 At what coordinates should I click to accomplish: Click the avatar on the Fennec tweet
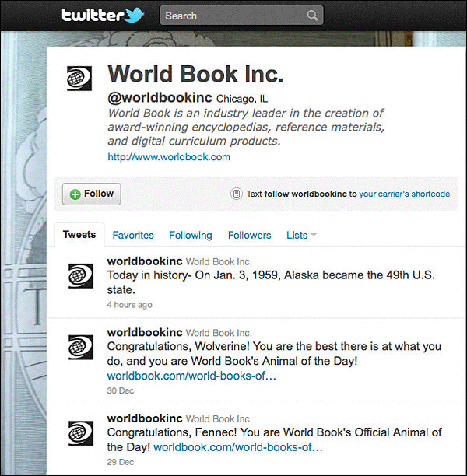pyautogui.click(x=81, y=433)
